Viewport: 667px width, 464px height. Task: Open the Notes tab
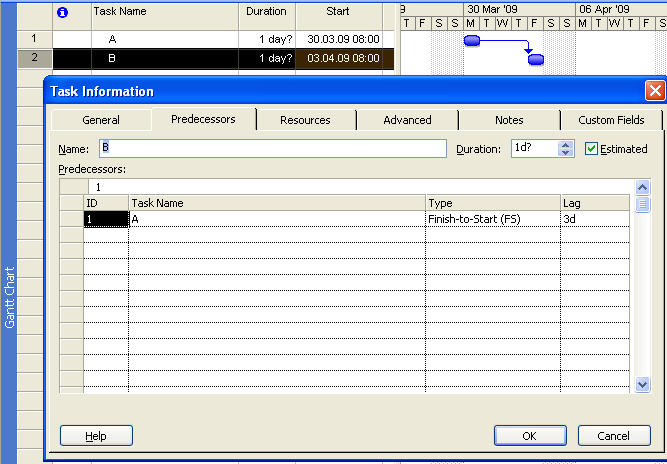click(x=509, y=120)
